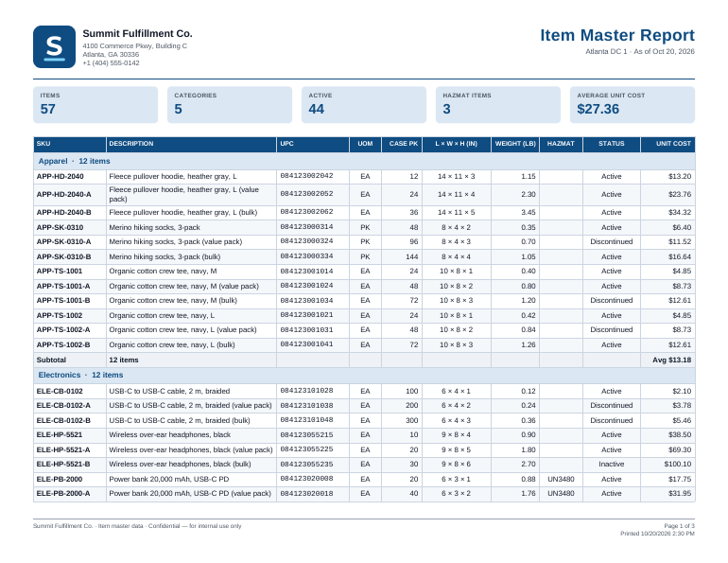Click unit cost $8.73 for APP-TS-1002-A

682,329
